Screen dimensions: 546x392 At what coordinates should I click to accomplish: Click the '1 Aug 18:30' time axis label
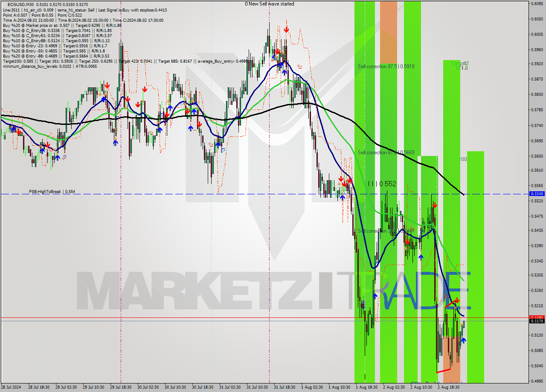(x=367, y=387)
